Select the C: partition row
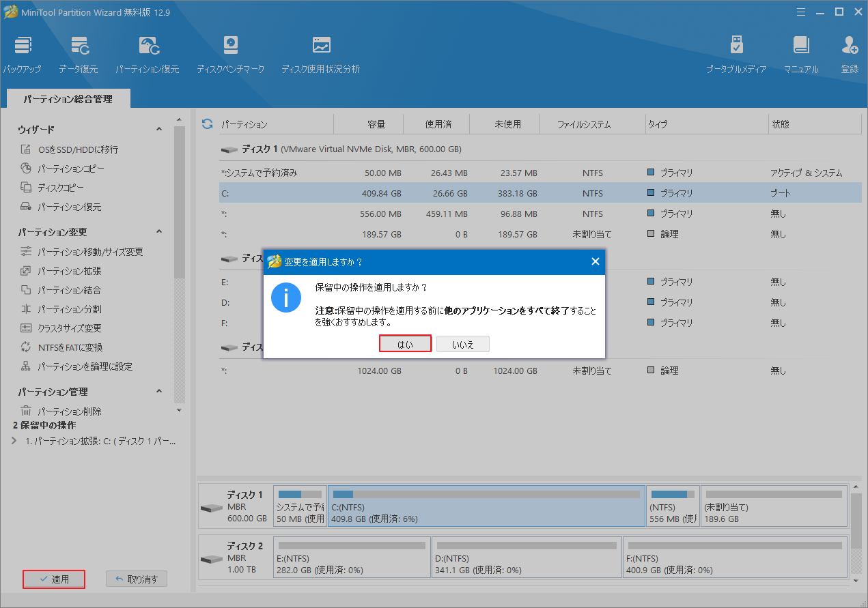The image size is (868, 608). coord(540,193)
